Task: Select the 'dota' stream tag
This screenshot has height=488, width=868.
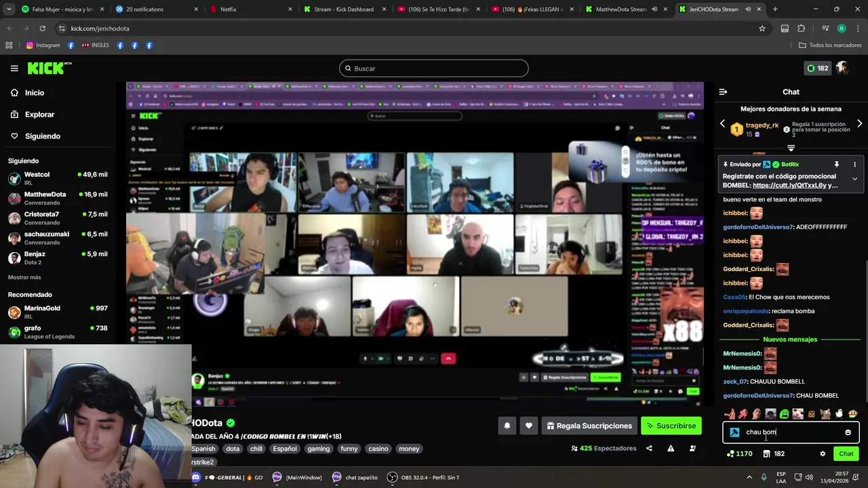Action: point(233,449)
